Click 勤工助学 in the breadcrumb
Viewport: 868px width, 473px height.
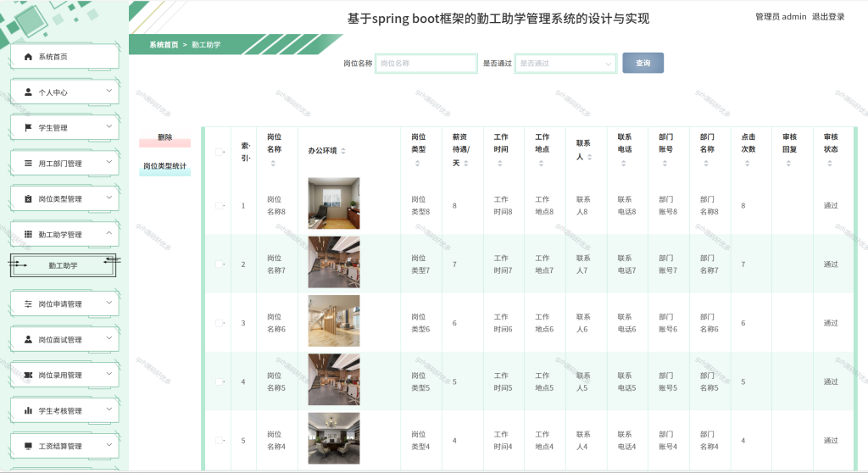tap(206, 45)
